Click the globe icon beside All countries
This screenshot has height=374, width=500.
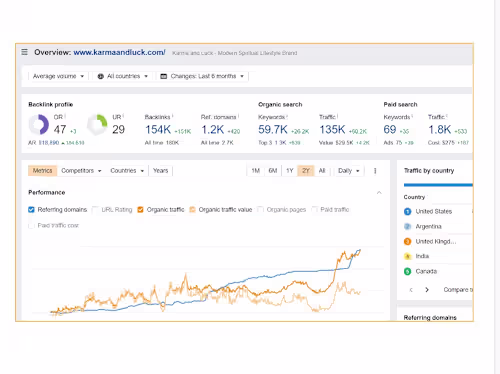click(100, 76)
